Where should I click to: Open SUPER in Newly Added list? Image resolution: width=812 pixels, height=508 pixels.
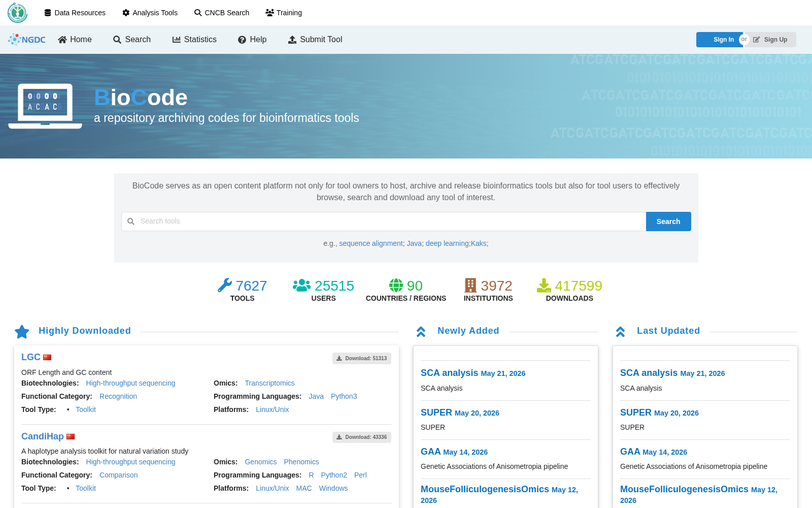tap(436, 412)
